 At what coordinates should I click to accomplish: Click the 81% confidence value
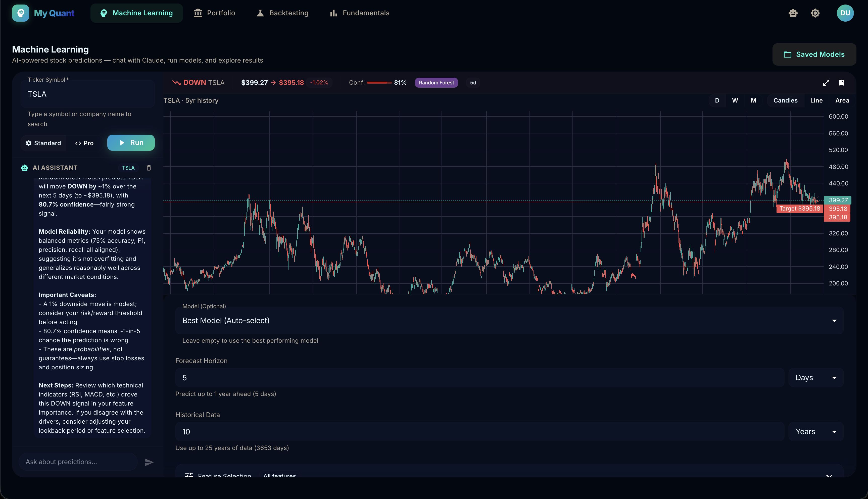(400, 83)
